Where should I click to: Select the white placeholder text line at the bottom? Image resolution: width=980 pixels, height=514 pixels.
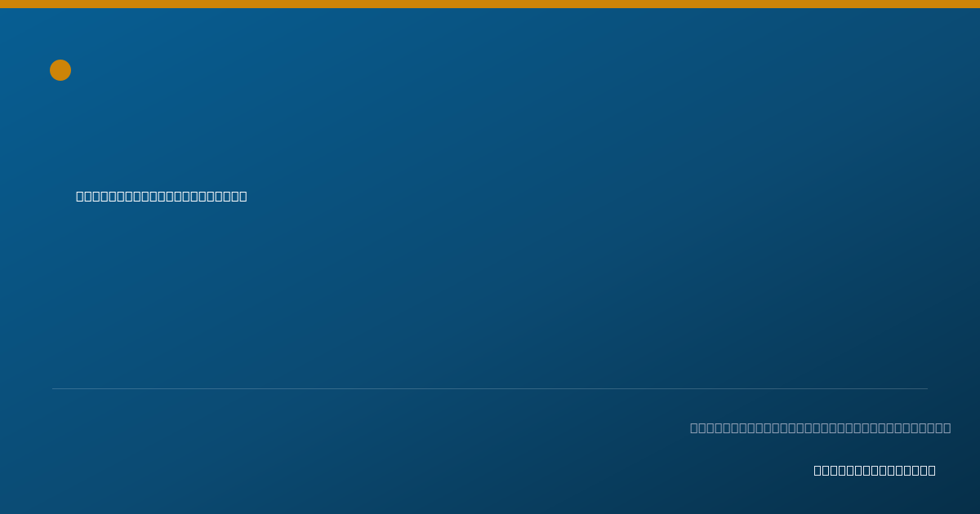(875, 470)
